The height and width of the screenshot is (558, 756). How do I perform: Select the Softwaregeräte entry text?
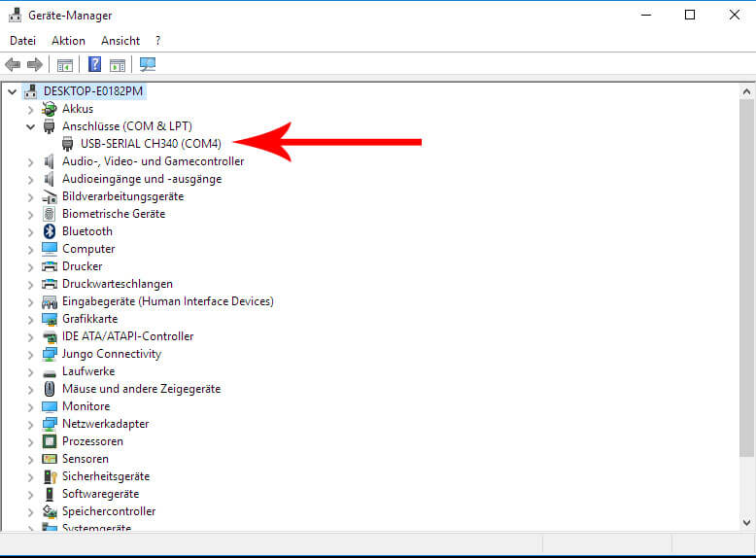(101, 494)
